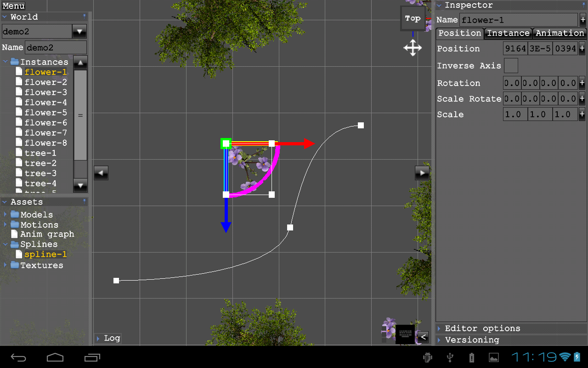Open the on-screen keyboard icon
Image resolution: width=588 pixels, height=368 pixels.
point(405,334)
